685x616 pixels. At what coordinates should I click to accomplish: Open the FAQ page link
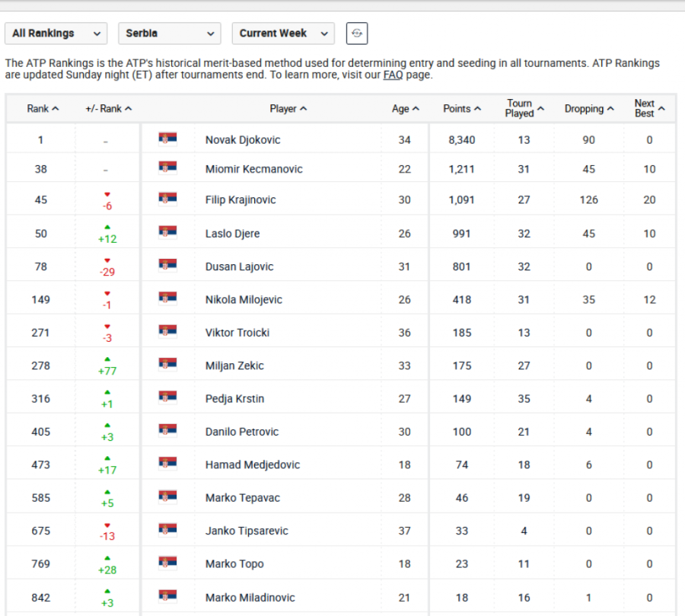click(x=393, y=75)
